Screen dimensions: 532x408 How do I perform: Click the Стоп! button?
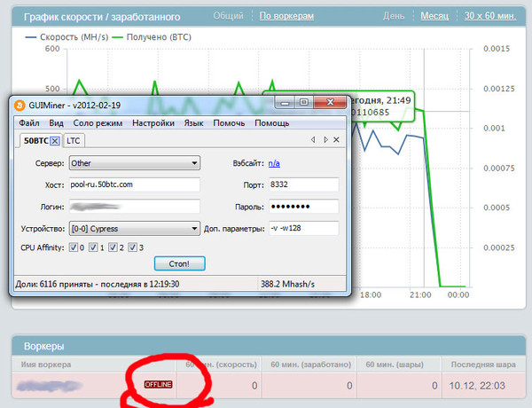pyautogui.click(x=179, y=263)
